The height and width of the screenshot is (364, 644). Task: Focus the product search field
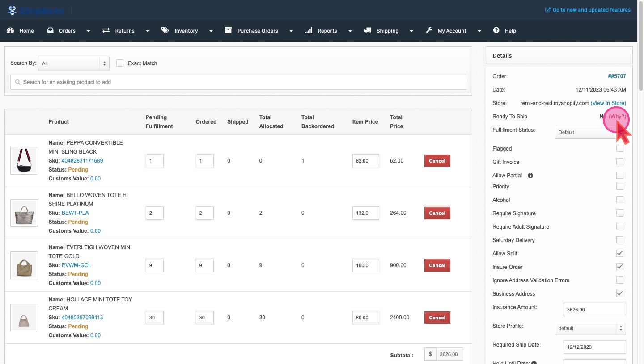[238, 82]
